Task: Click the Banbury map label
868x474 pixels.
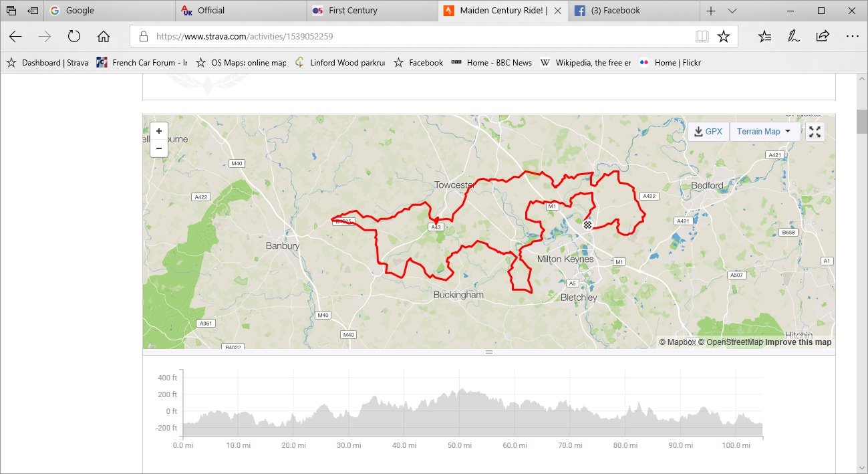Action: click(283, 245)
